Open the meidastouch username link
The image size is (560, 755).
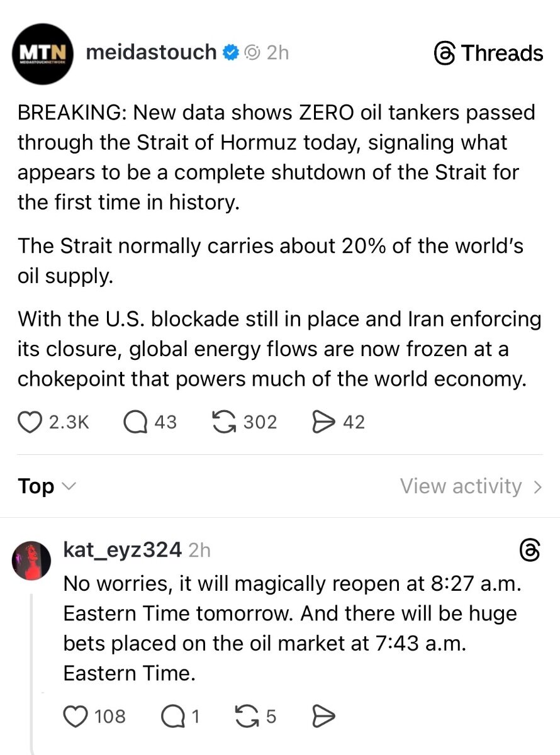coord(151,52)
